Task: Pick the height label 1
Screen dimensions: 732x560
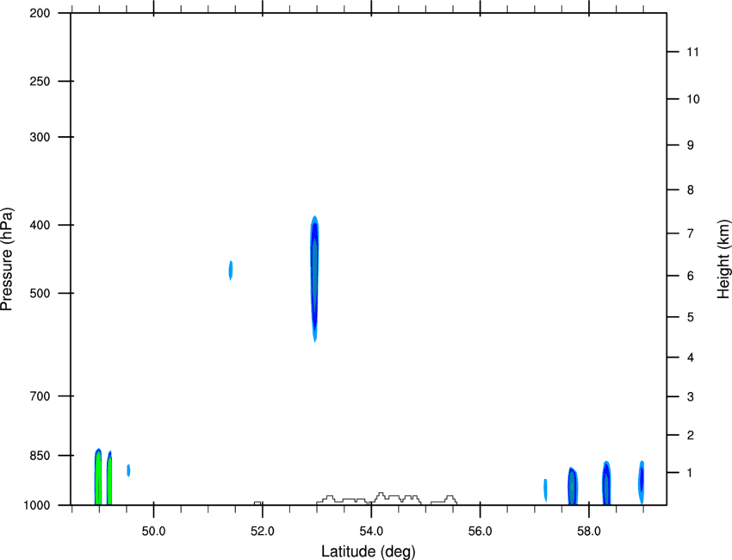Action: pyautogui.click(x=691, y=473)
